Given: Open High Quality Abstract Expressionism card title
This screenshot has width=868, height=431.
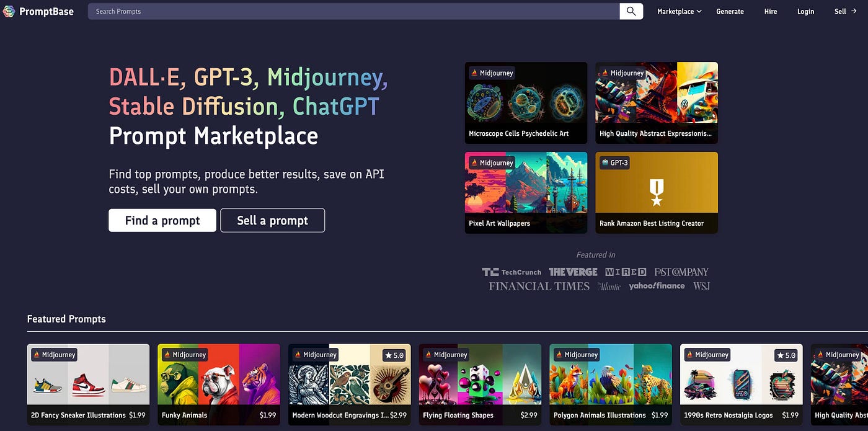Looking at the screenshot, I should [x=655, y=133].
